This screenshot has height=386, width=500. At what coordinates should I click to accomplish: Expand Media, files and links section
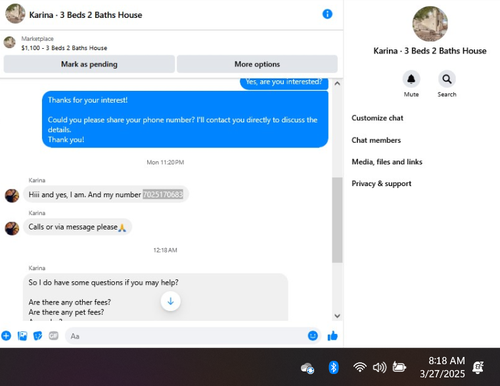tap(387, 162)
